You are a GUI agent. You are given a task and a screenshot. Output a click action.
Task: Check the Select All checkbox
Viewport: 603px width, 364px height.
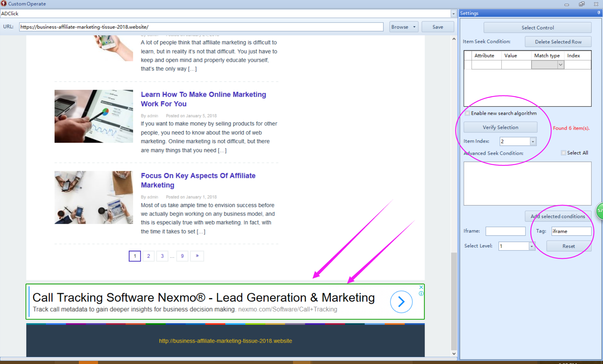pos(563,153)
